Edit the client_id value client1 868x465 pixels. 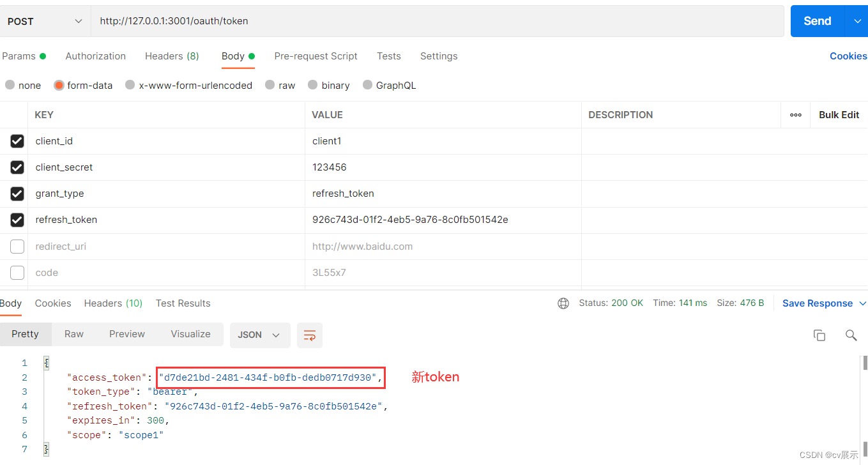(x=443, y=141)
